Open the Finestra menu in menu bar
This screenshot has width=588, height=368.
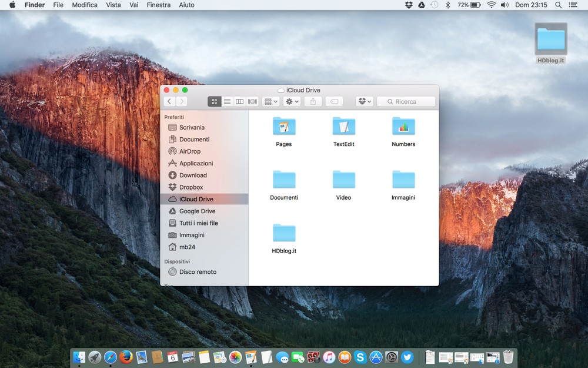[x=159, y=5]
